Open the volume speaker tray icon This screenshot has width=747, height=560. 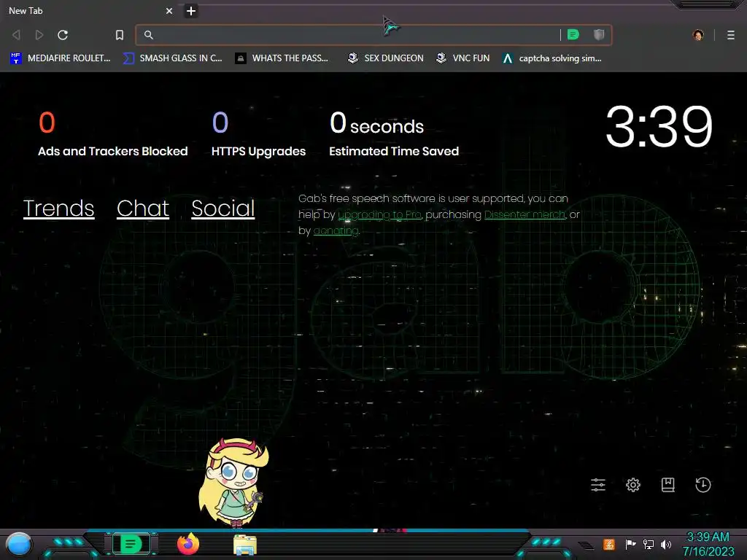pos(666,544)
